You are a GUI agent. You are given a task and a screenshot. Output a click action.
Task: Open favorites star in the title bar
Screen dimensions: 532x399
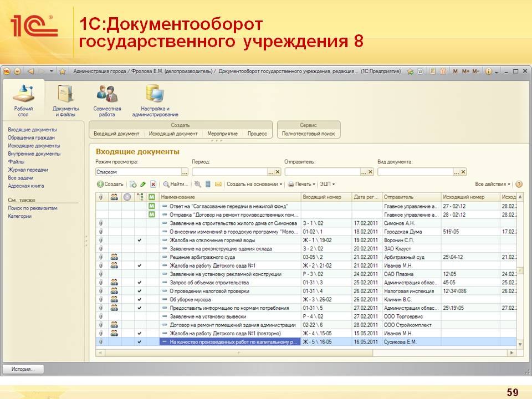click(x=62, y=71)
